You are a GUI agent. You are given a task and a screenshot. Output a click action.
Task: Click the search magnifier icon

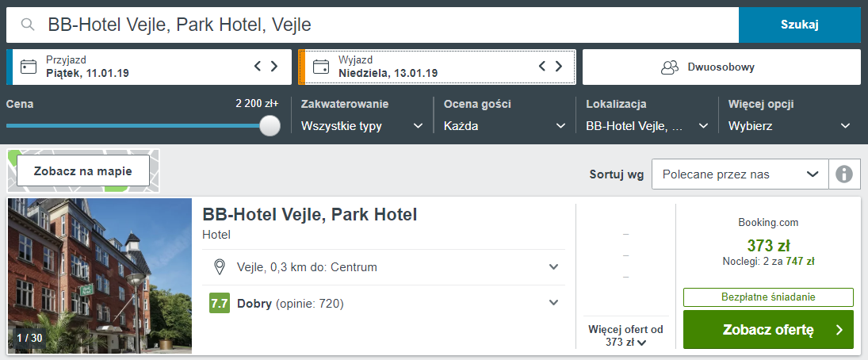tap(29, 25)
